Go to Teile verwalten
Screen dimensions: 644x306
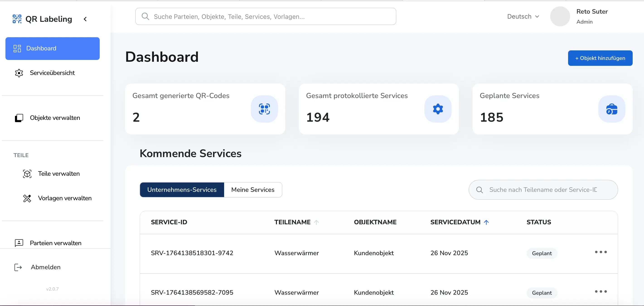coord(58,173)
